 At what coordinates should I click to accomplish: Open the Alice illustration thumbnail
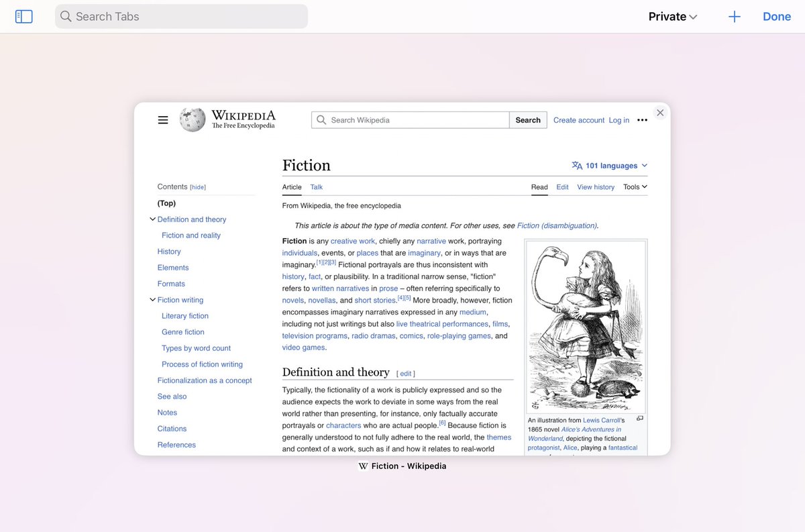coord(587,327)
